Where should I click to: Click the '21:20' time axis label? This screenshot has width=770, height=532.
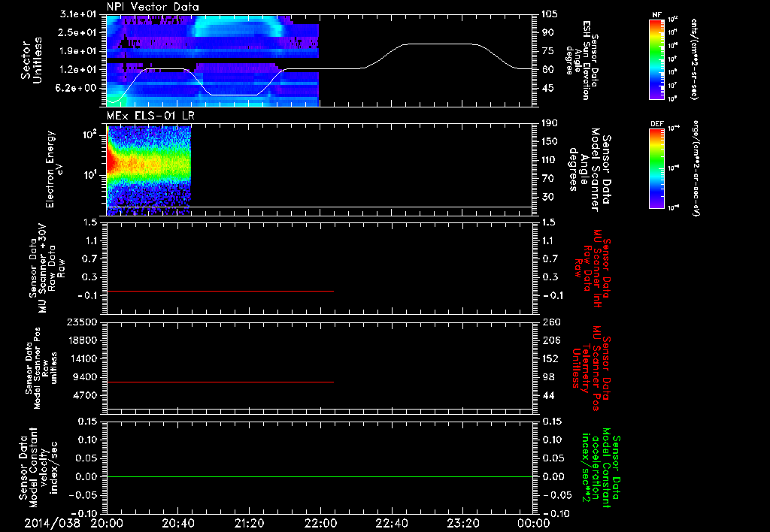tap(249, 523)
